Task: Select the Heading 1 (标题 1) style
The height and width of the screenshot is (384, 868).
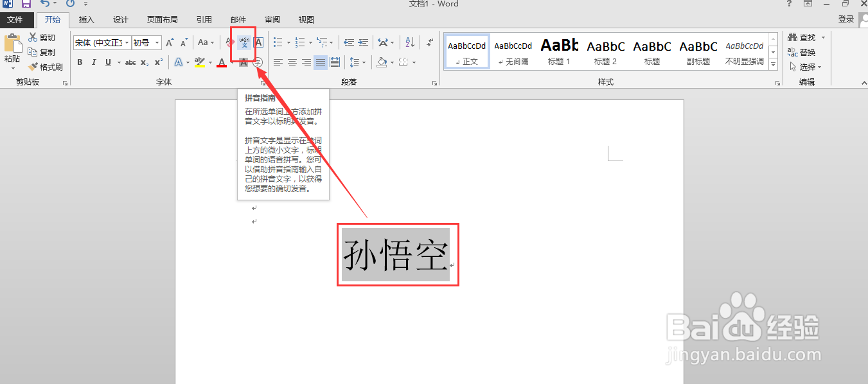Action: [x=559, y=51]
